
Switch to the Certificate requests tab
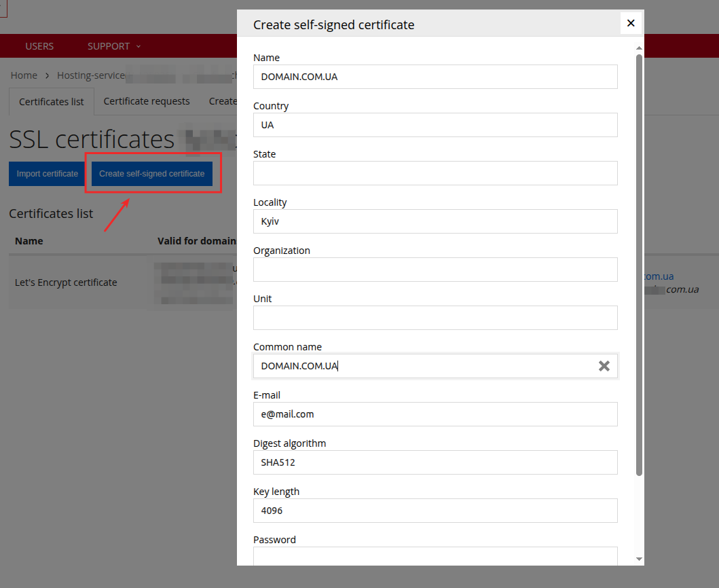click(146, 100)
